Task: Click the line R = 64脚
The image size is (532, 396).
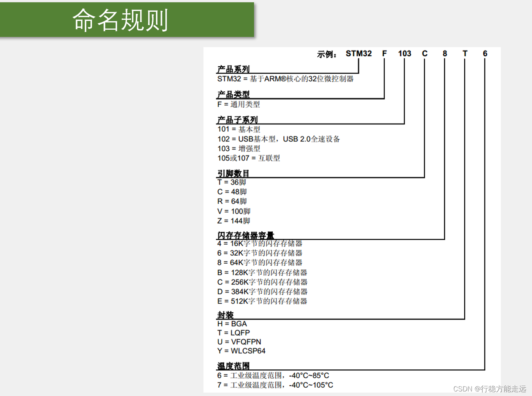Action: click(x=232, y=201)
